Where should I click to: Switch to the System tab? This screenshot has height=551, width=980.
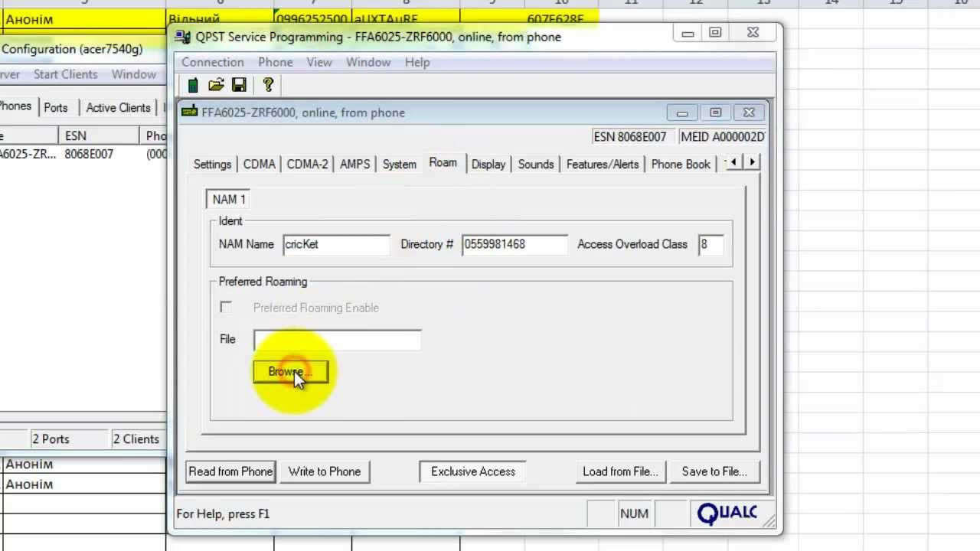click(400, 165)
